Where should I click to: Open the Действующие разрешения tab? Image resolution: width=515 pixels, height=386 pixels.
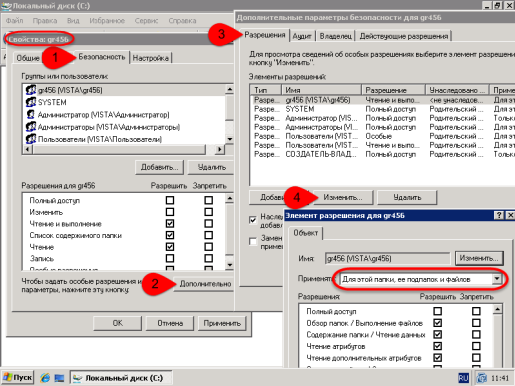pos(404,36)
